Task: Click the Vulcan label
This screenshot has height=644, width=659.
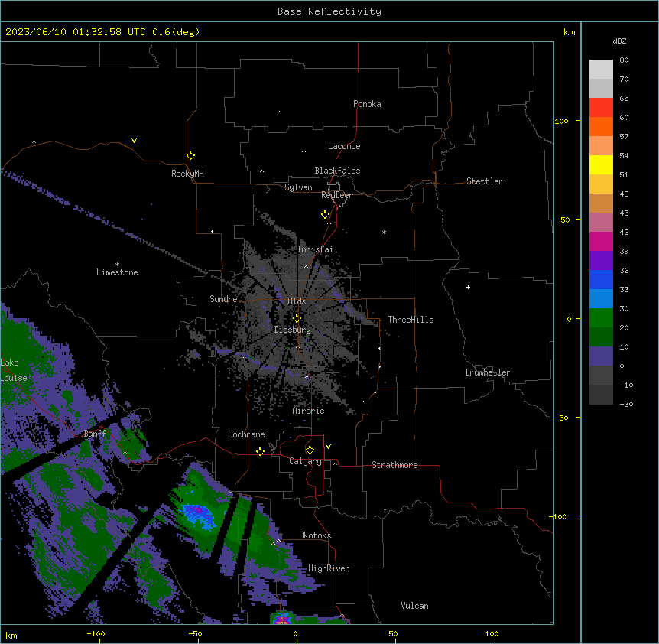Action: pos(414,606)
